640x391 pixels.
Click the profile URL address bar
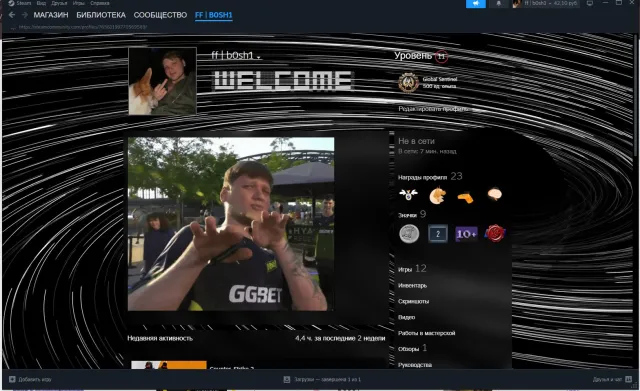tap(83, 27)
